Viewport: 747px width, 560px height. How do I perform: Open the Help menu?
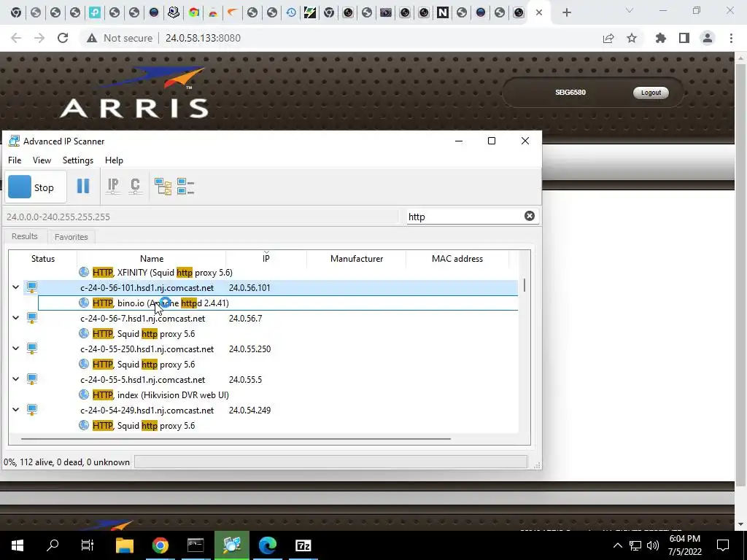(x=114, y=160)
